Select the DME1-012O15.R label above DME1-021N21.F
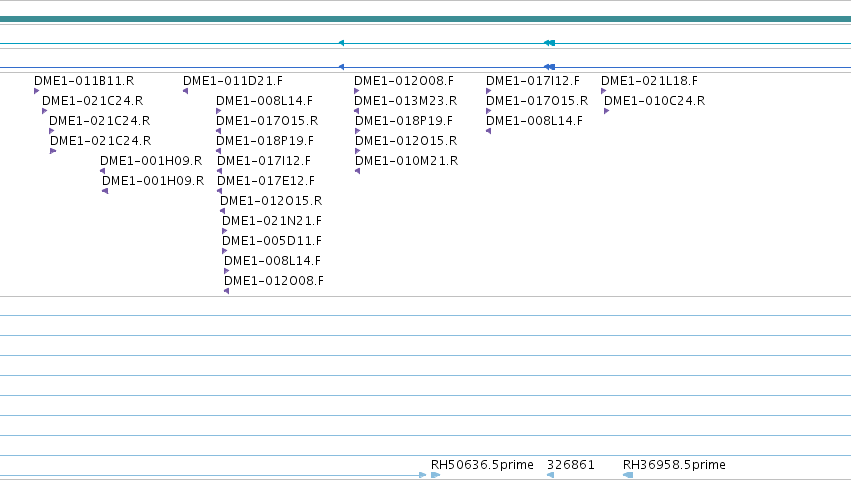Viewport: 851px width, 480px height. pos(271,201)
